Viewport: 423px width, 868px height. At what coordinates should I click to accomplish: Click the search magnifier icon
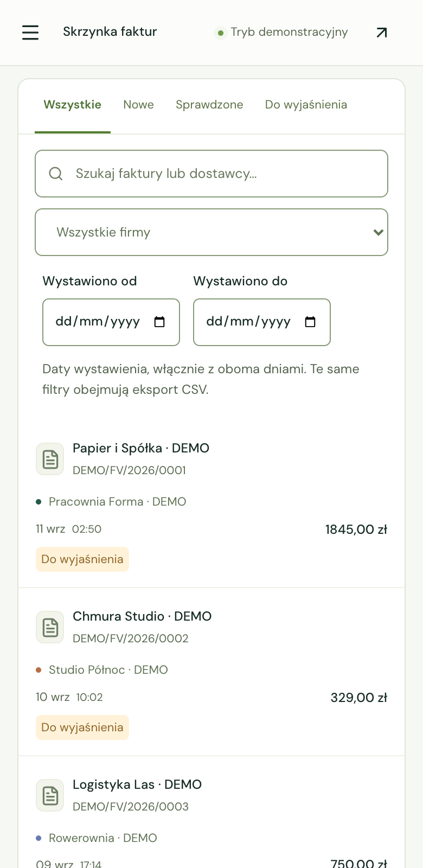(x=56, y=174)
